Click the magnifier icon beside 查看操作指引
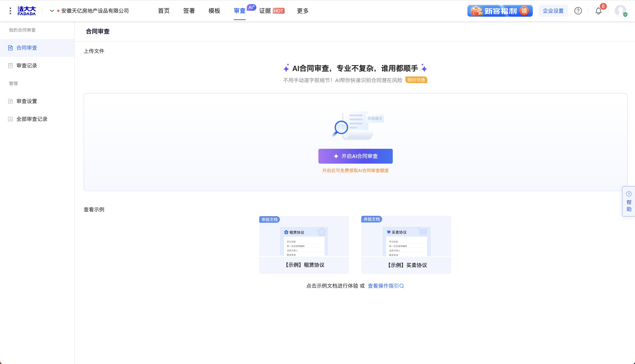635x364 pixels. click(402, 286)
